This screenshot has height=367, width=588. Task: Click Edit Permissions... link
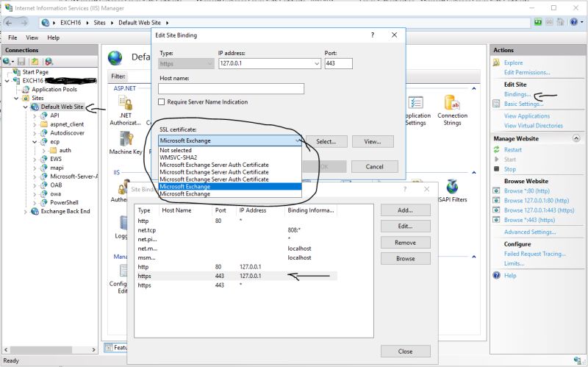pos(527,72)
